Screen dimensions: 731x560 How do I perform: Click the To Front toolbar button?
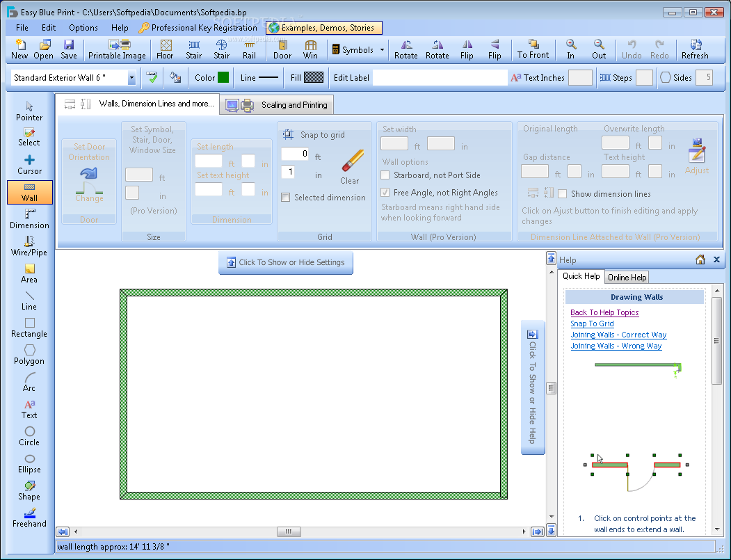tap(533, 49)
